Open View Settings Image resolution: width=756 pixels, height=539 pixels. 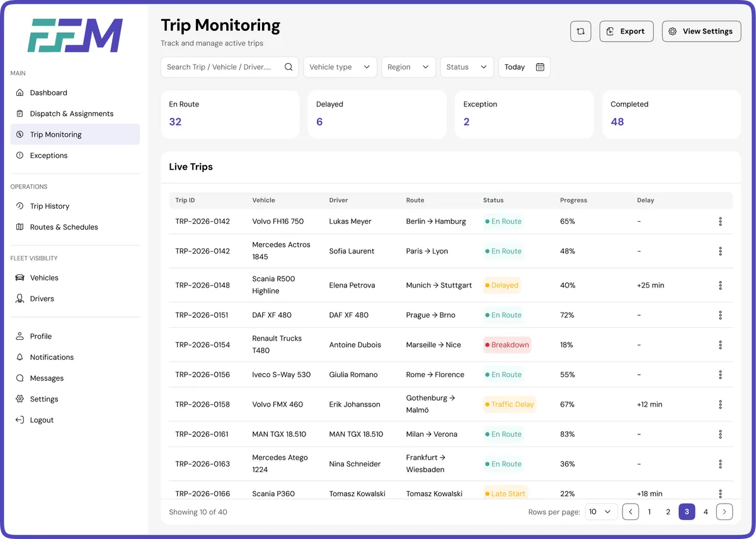(x=701, y=32)
